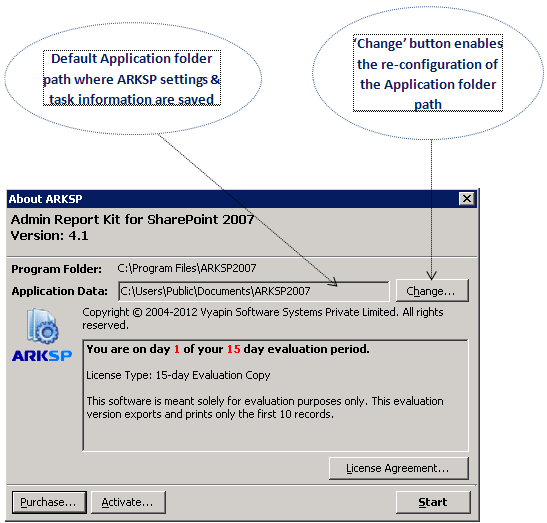Screen dimensions: 547x523
Task: Click the blue ARKSP logo text
Action: 42,356
